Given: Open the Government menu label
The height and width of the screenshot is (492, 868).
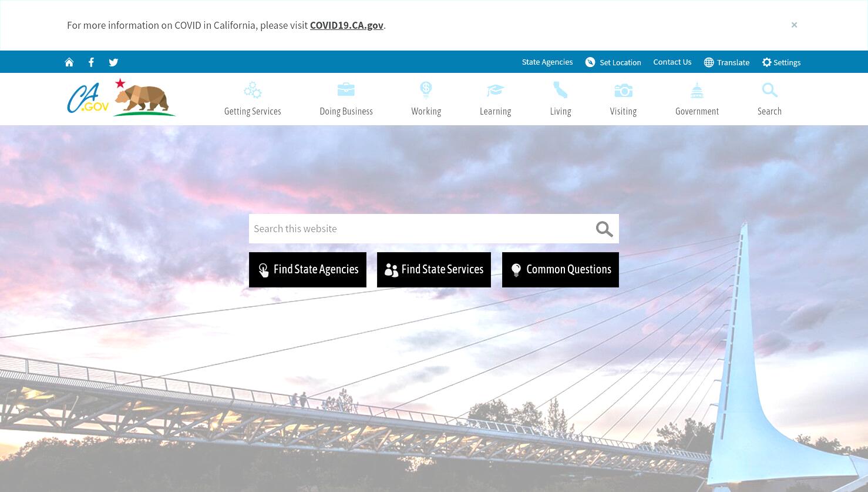Looking at the screenshot, I should click(x=697, y=111).
